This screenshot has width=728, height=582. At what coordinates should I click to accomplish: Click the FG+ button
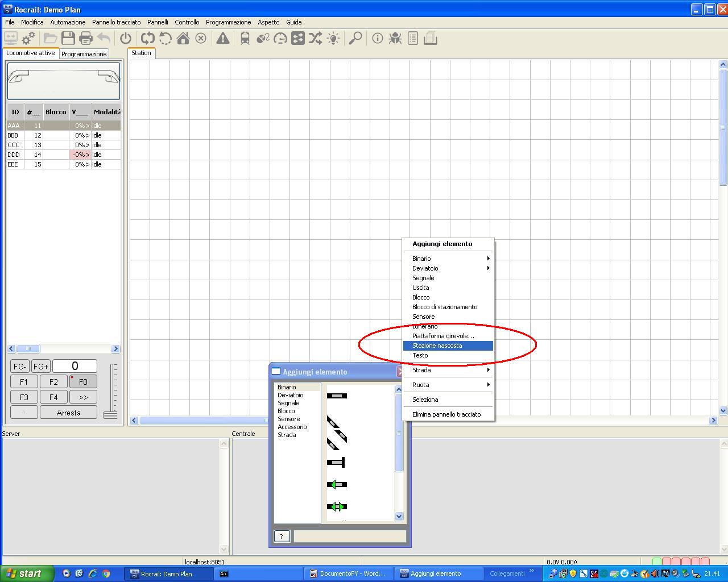[41, 366]
